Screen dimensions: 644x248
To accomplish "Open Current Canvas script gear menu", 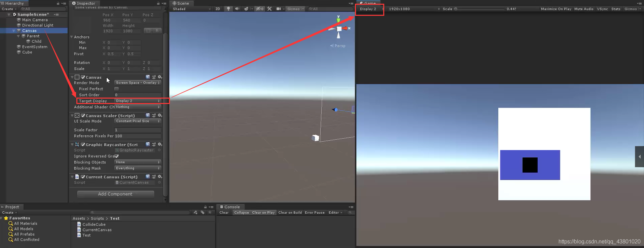I will (160, 177).
